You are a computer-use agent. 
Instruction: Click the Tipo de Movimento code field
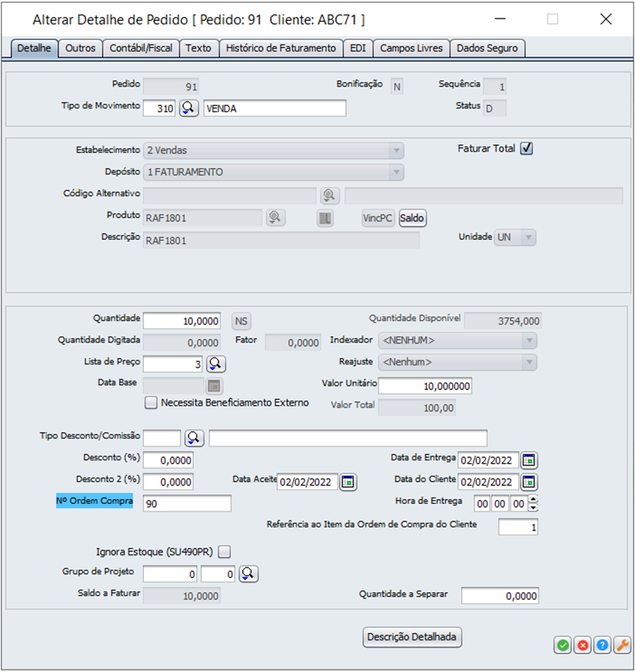(159, 109)
